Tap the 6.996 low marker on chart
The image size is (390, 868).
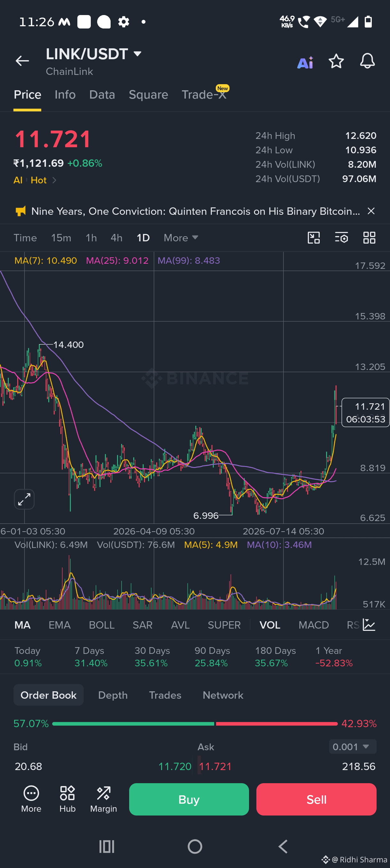tap(206, 516)
